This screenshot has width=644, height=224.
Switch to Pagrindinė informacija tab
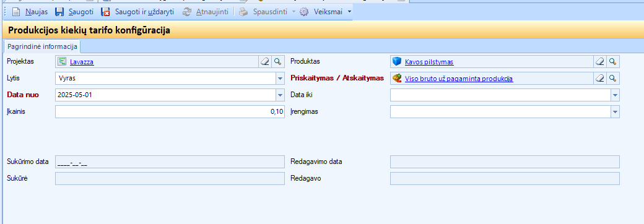coord(42,46)
